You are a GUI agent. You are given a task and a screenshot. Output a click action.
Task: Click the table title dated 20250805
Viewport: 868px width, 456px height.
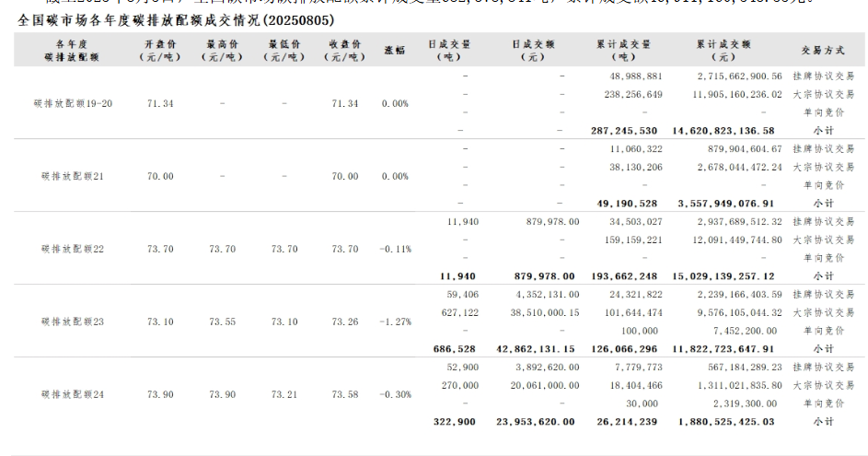tap(177, 19)
